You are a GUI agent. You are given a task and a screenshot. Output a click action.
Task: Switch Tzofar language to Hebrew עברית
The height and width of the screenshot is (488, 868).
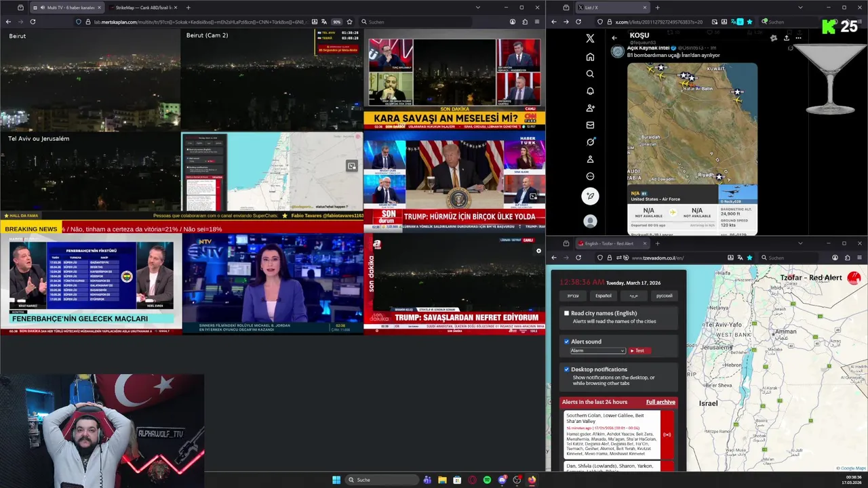click(573, 296)
